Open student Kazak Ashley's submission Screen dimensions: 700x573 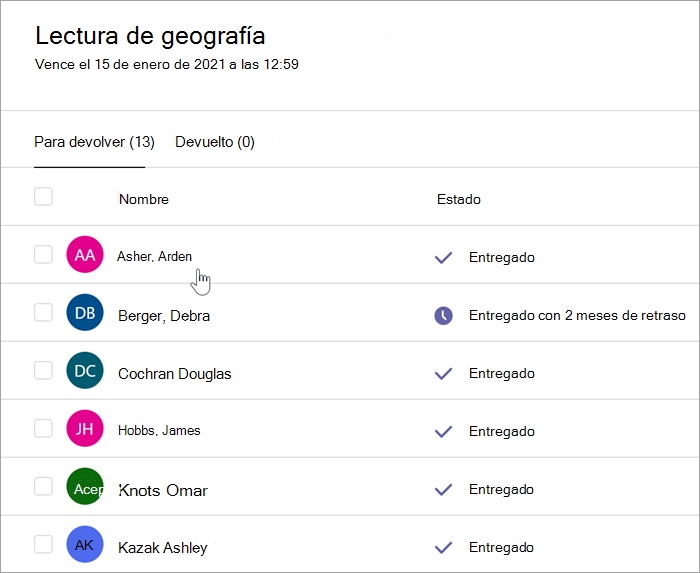[162, 548]
